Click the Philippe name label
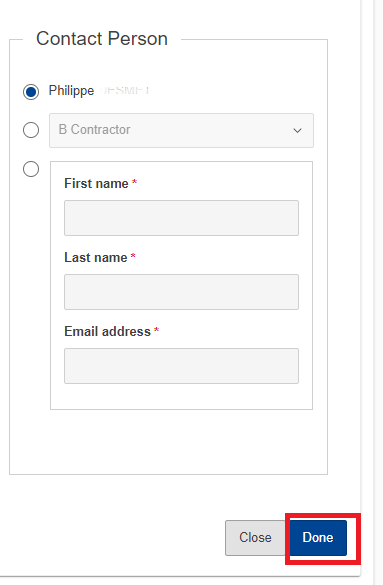Screen dimensions: 383x585 71,91
